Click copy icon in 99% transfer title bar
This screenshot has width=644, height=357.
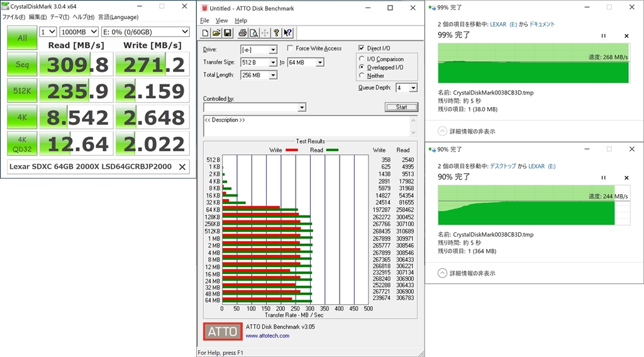pos(432,8)
